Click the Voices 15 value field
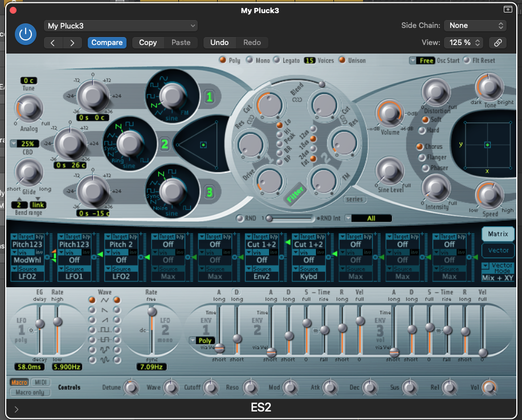 [x=309, y=60]
